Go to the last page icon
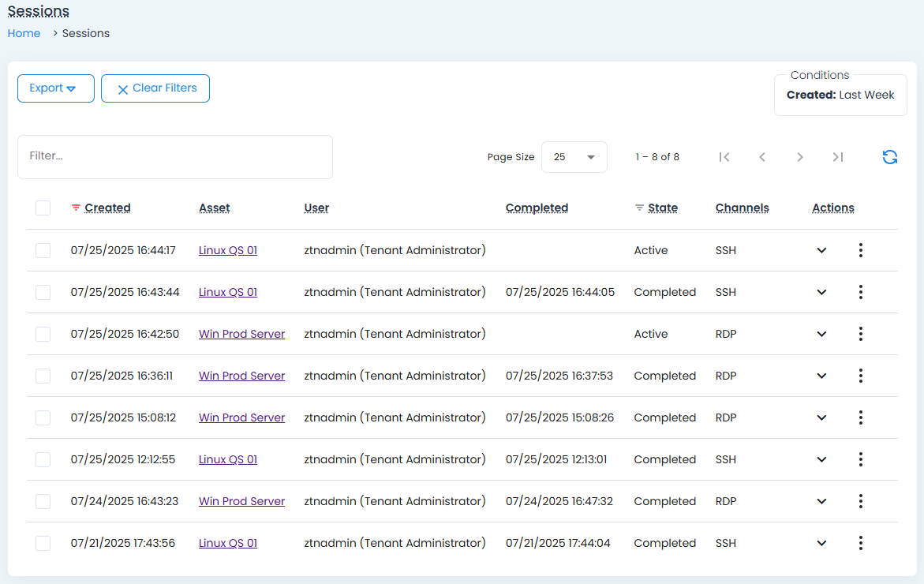Viewport: 924px width, 584px height. [x=838, y=157]
